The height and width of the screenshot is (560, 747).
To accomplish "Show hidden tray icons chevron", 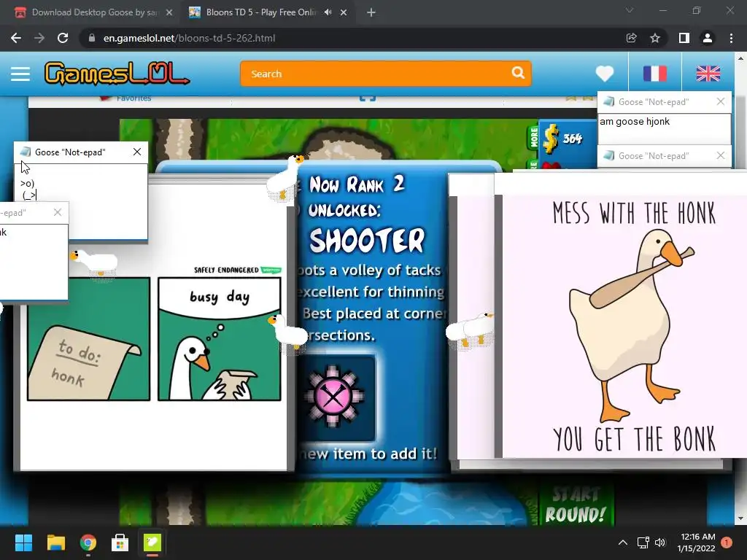I will [x=623, y=542].
